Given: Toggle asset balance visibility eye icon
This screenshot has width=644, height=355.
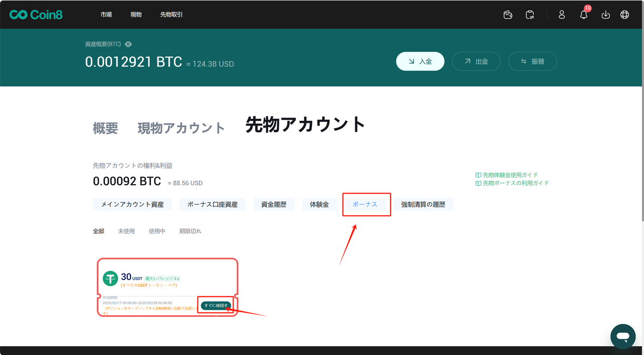Looking at the screenshot, I should tap(128, 44).
